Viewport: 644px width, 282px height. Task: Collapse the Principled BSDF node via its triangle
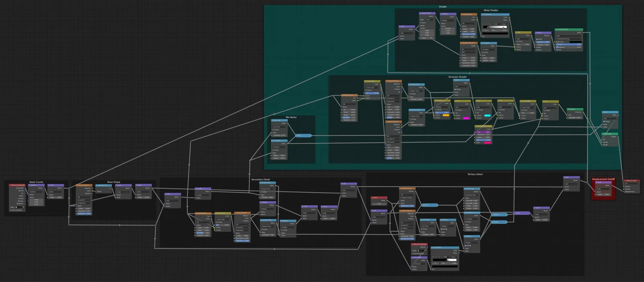click(556, 29)
